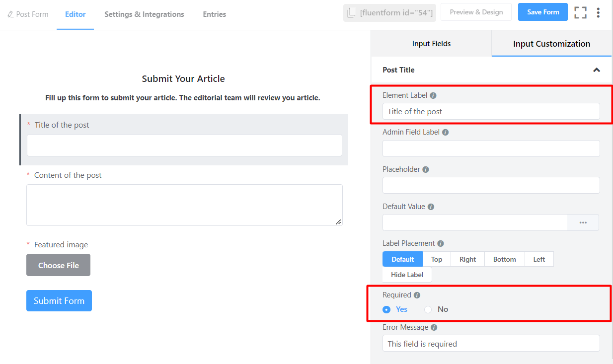Select Left label placement
Image resolution: width=613 pixels, height=364 pixels.
click(539, 259)
